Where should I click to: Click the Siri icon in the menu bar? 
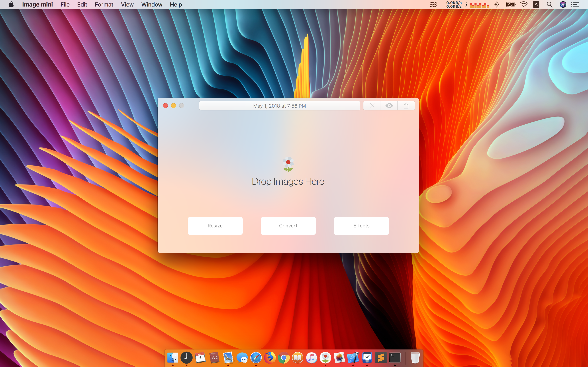tap(563, 4)
